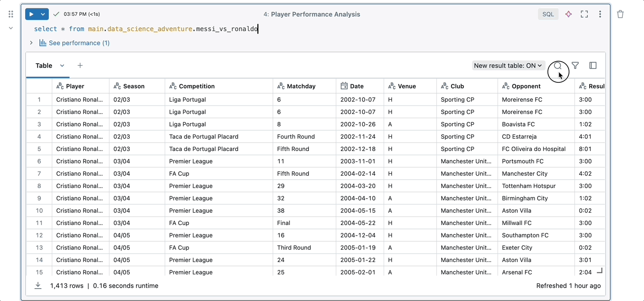
Task: Collapse the cell using left chevron
Action: [11, 28]
